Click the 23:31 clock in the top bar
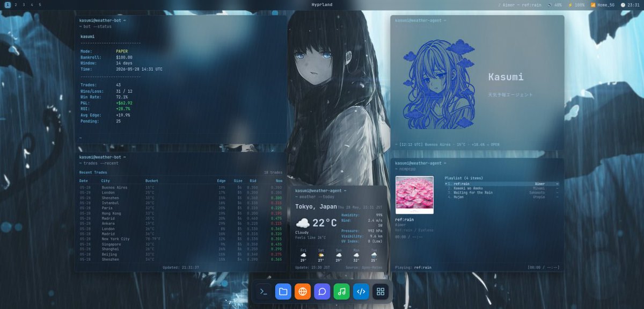The width and height of the screenshot is (644, 309). [630, 5]
